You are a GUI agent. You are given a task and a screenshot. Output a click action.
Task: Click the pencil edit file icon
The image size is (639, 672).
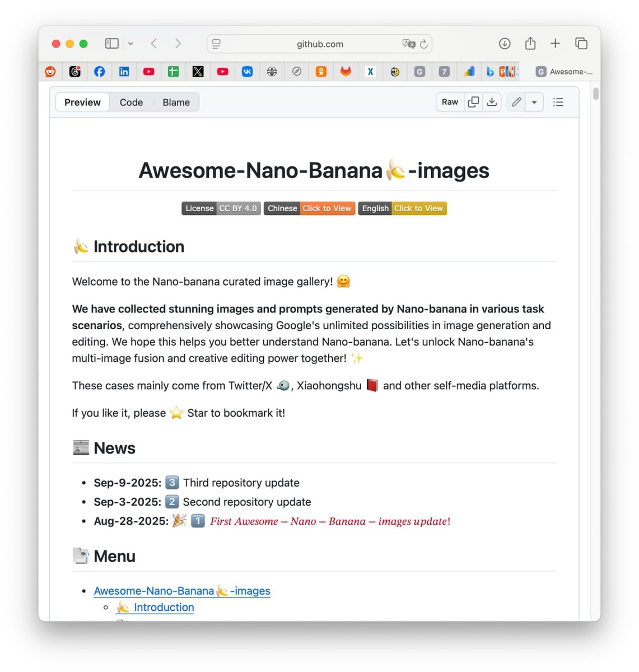(516, 102)
